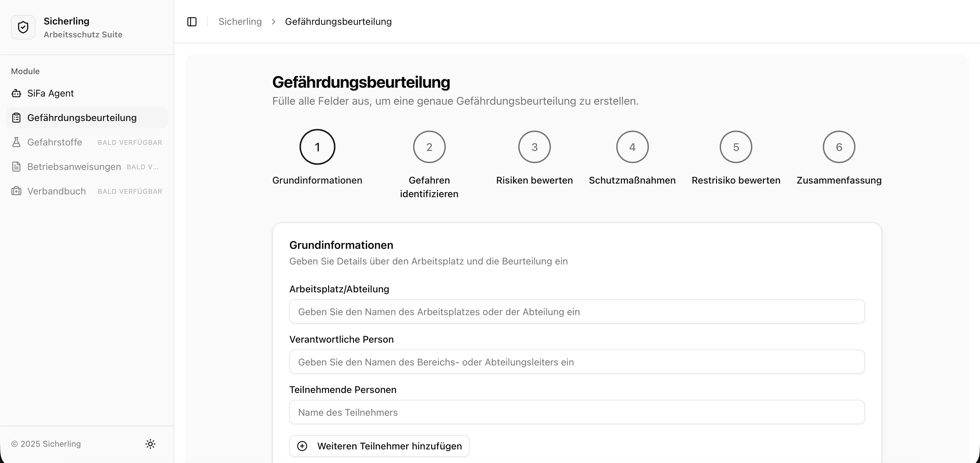Click the Sicherling shield logo icon
The width and height of the screenshot is (980, 463).
23,28
